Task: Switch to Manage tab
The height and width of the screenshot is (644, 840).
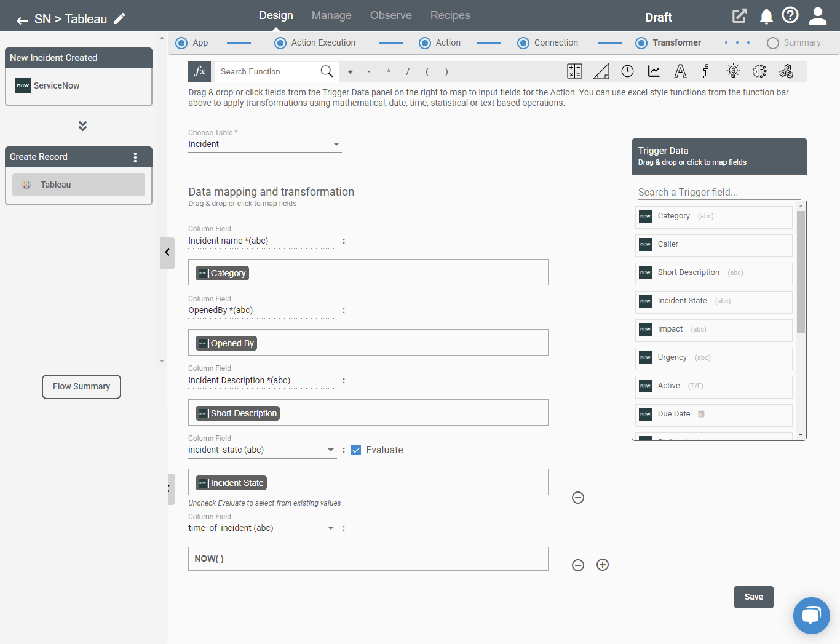Action: pos(331,15)
